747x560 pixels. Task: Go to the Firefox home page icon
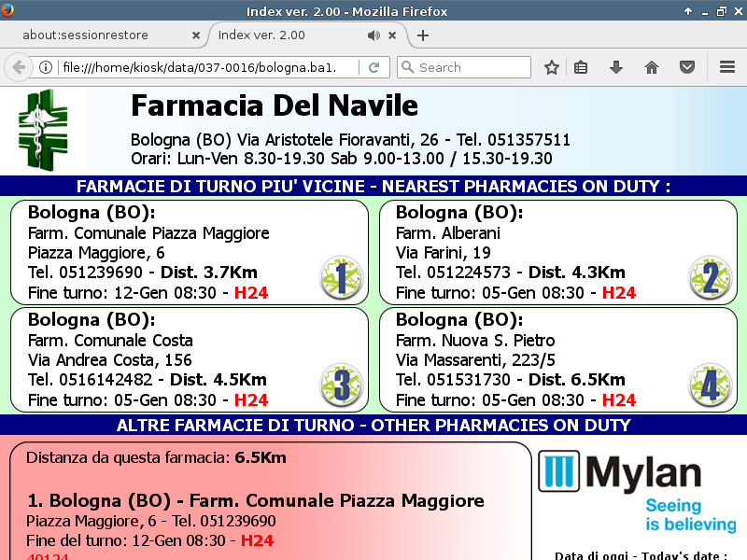click(652, 67)
